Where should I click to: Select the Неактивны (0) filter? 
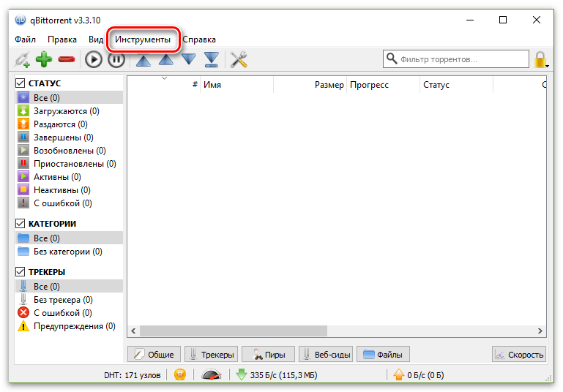point(70,190)
